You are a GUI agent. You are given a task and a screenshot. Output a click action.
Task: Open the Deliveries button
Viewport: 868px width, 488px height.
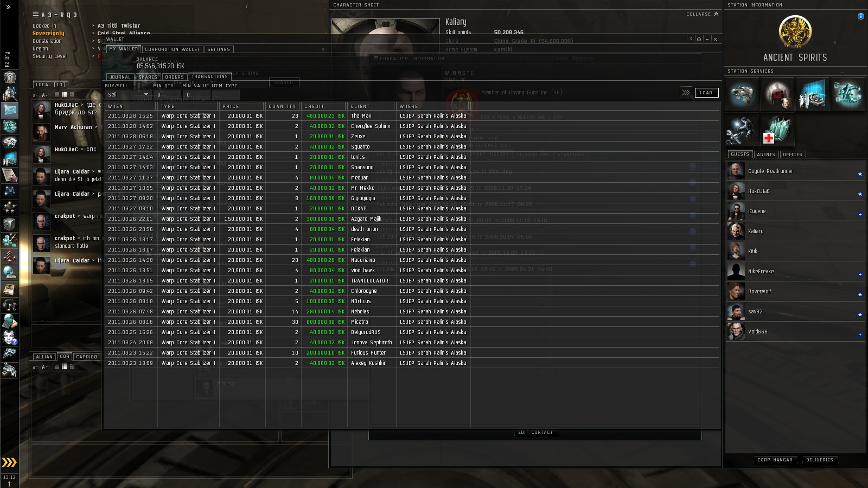click(820, 460)
